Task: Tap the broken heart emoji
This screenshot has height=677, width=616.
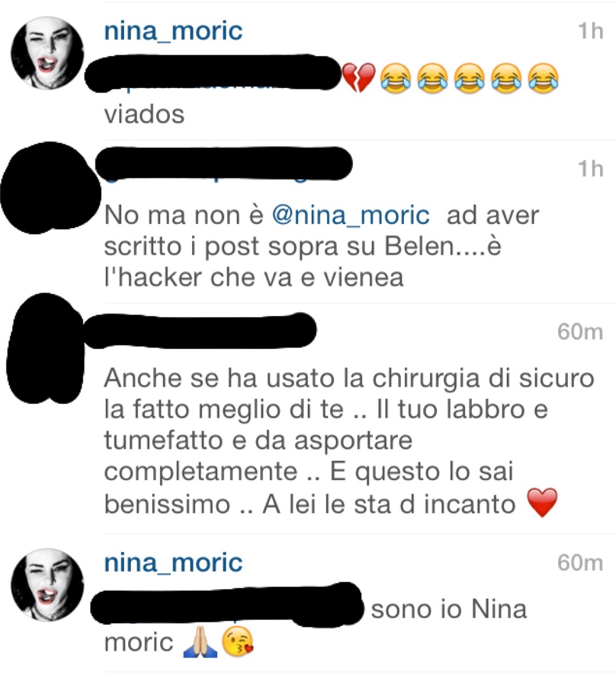Action: point(359,78)
